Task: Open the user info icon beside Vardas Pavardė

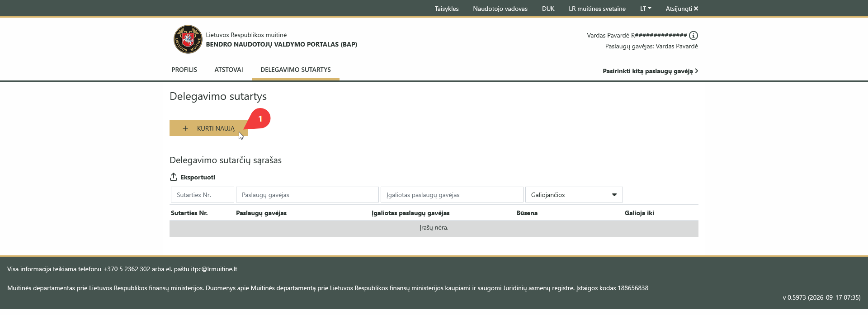Action: (693, 35)
